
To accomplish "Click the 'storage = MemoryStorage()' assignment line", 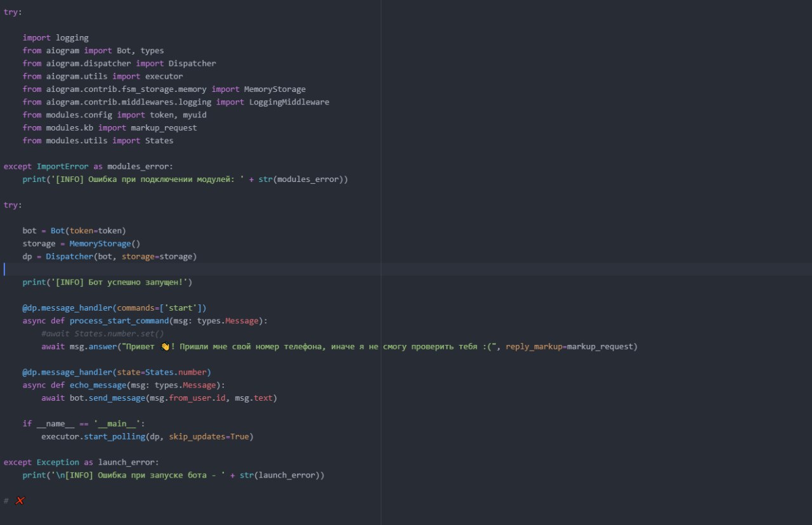I will click(x=81, y=243).
